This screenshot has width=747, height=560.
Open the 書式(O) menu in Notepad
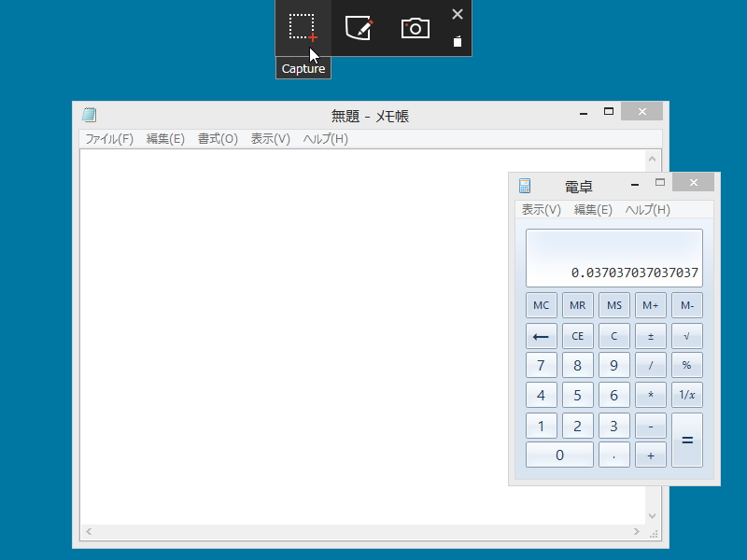(x=218, y=139)
